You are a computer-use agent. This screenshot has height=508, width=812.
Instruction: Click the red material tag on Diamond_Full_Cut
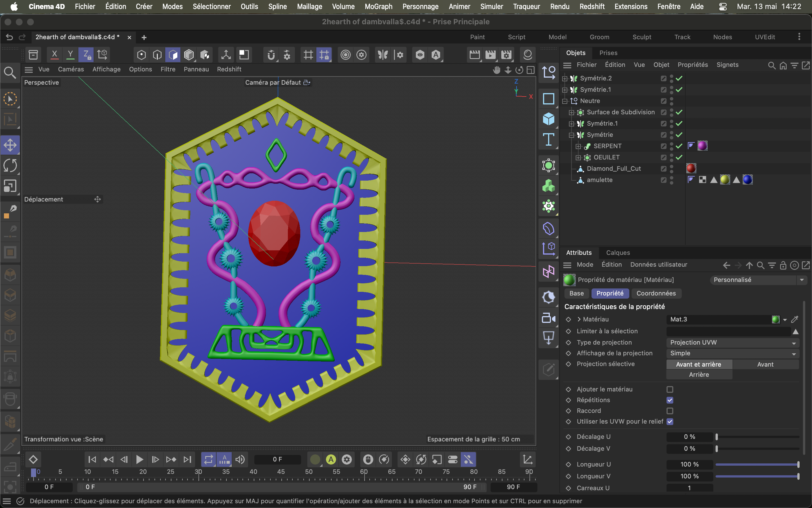691,168
